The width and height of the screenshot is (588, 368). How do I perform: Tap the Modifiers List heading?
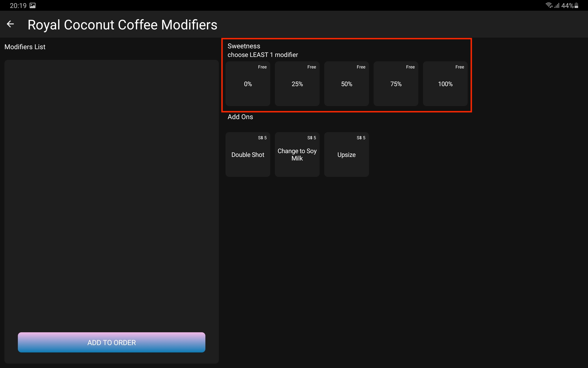coord(25,47)
